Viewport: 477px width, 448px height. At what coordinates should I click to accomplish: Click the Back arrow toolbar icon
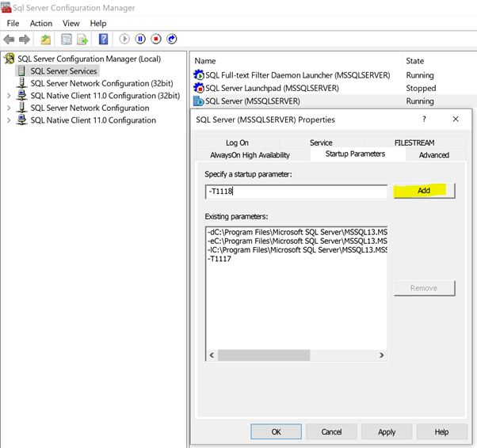[x=9, y=40]
